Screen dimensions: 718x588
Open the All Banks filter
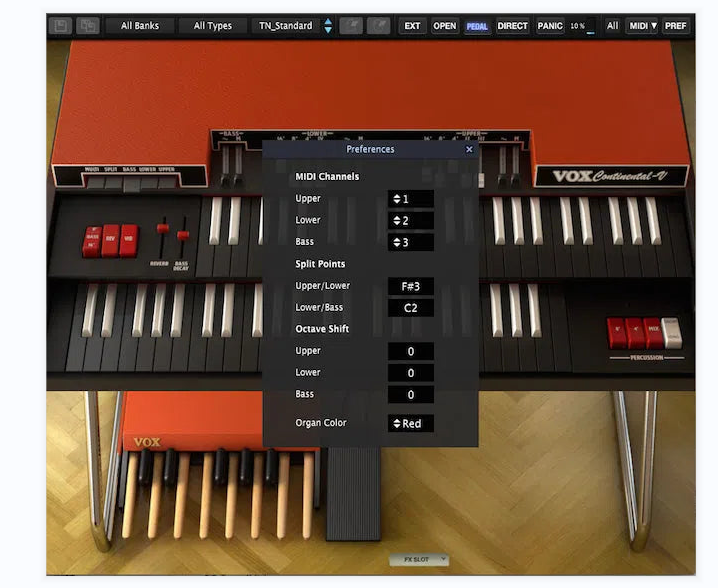click(140, 26)
